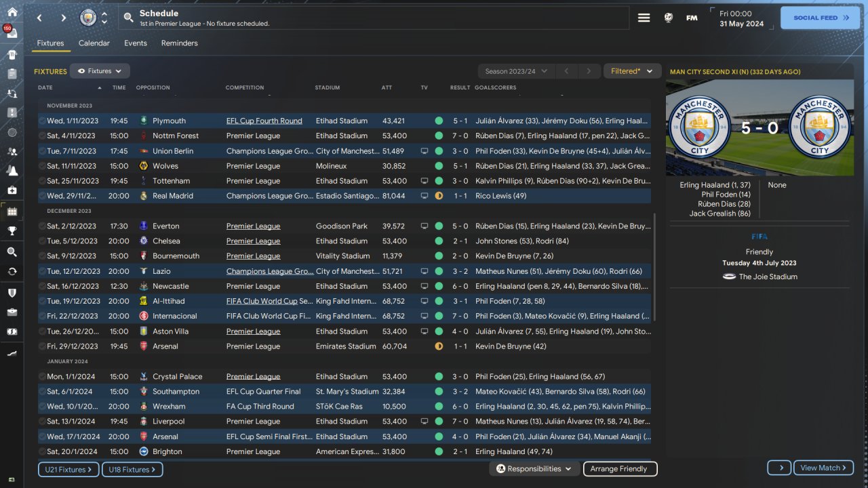Image resolution: width=868 pixels, height=488 pixels.
Task: Sort fixtures by the DATE column header
Action: tap(45, 87)
